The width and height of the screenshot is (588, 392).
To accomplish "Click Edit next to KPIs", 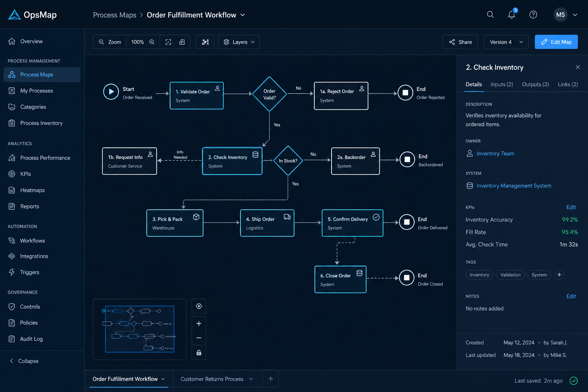I will click(571, 207).
